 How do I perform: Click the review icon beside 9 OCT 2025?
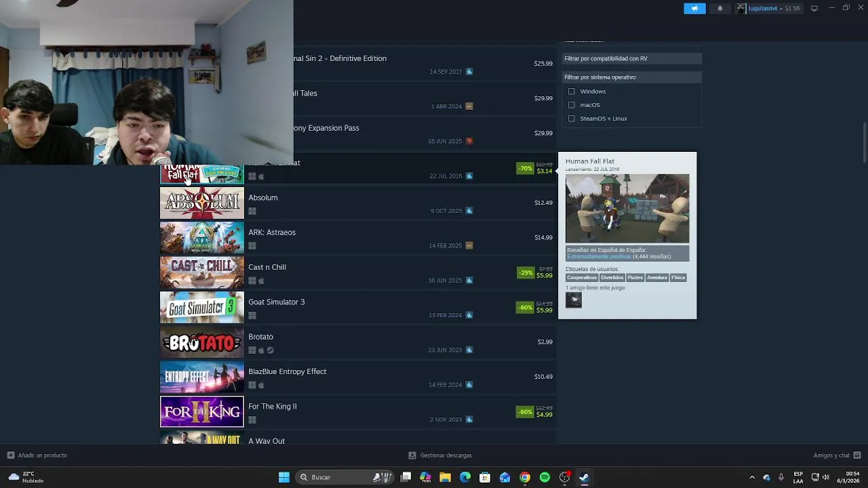pos(469,211)
